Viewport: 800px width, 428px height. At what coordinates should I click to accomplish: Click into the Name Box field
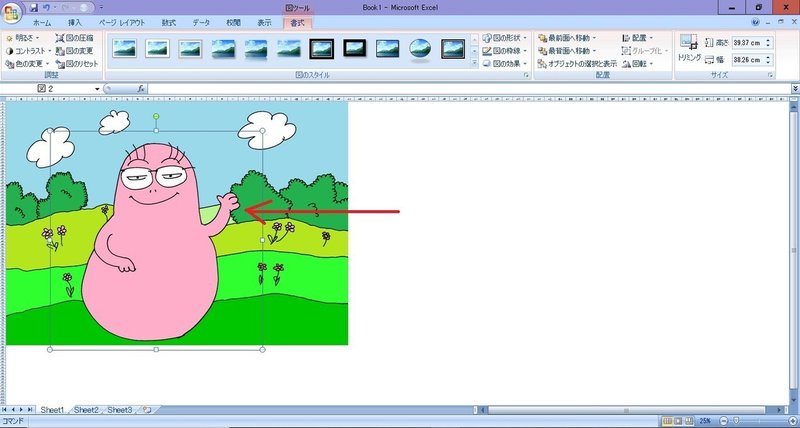coord(48,89)
